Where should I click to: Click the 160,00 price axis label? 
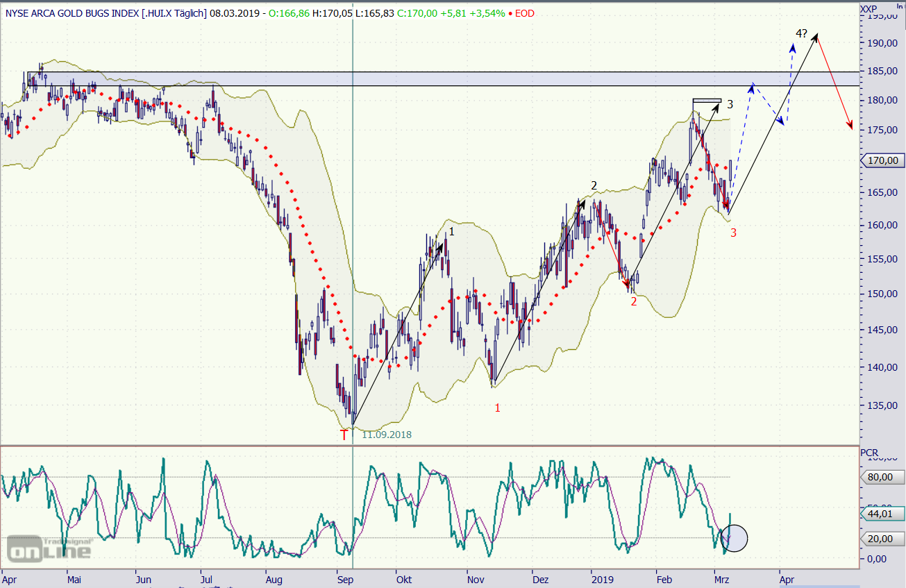tap(883, 225)
